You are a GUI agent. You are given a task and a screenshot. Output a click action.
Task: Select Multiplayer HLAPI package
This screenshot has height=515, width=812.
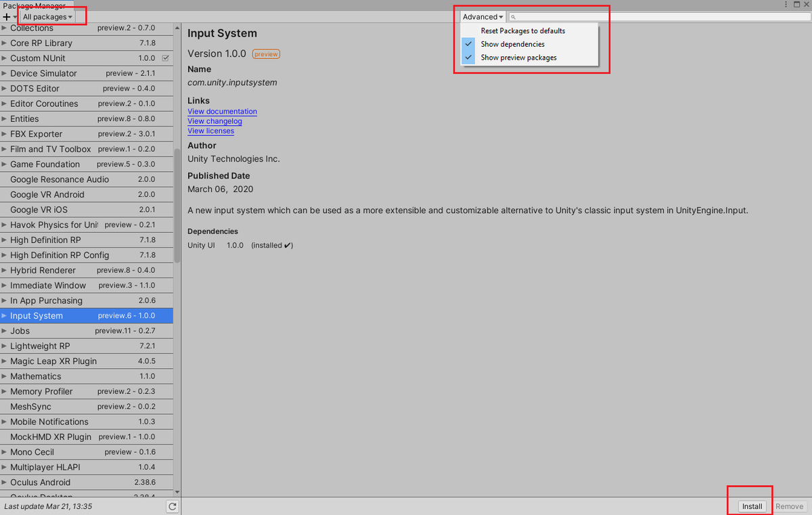87,467
